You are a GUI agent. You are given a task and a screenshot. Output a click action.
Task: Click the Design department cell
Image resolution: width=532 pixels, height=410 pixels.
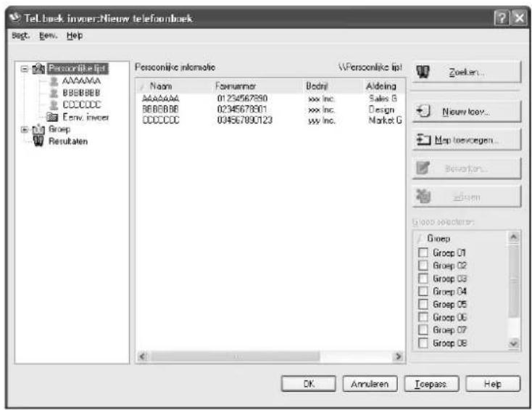pyautogui.click(x=381, y=110)
